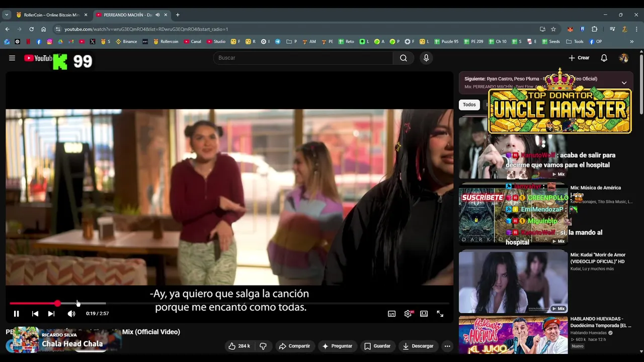
Task: Collapse the playlist panel with the chevron
Action: (x=624, y=83)
